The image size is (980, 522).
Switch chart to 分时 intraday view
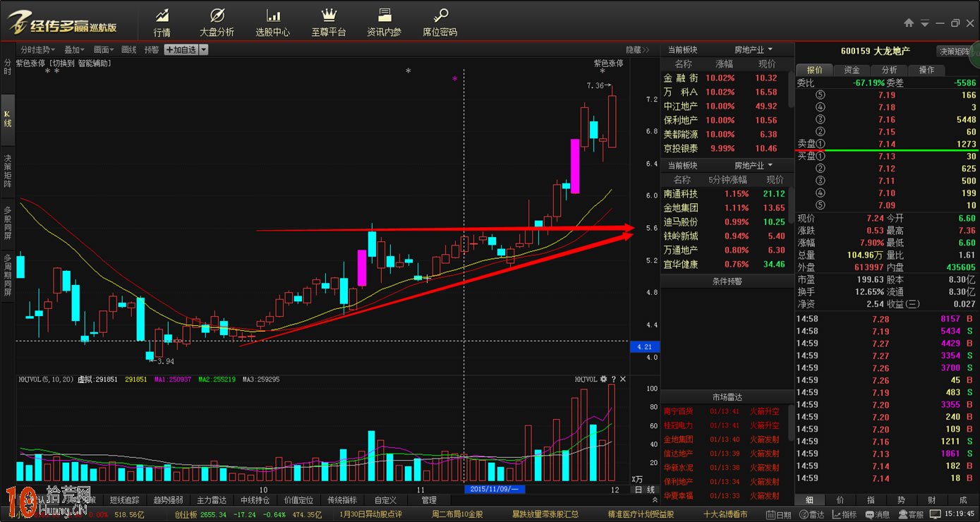[x=8, y=67]
